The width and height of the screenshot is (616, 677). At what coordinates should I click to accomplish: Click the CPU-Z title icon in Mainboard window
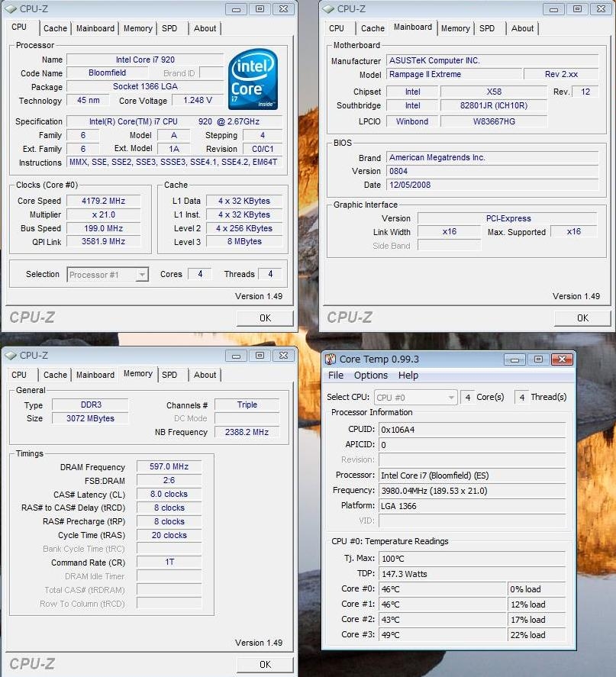[328, 8]
